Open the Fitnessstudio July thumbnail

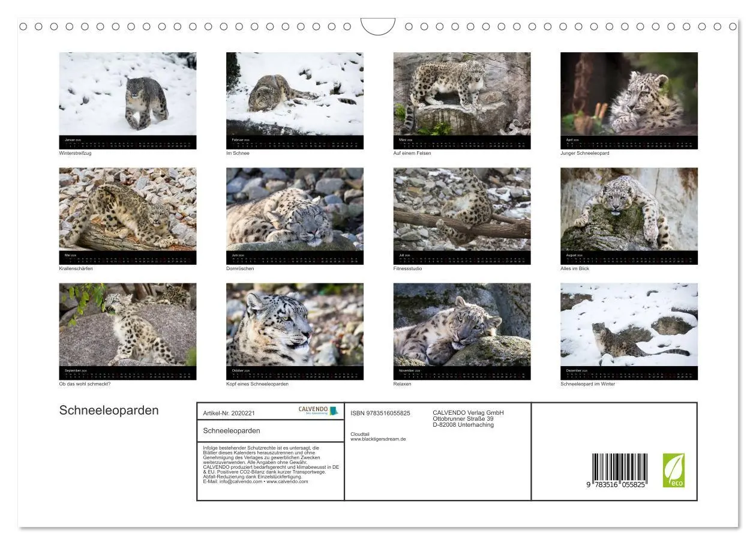coord(462,216)
